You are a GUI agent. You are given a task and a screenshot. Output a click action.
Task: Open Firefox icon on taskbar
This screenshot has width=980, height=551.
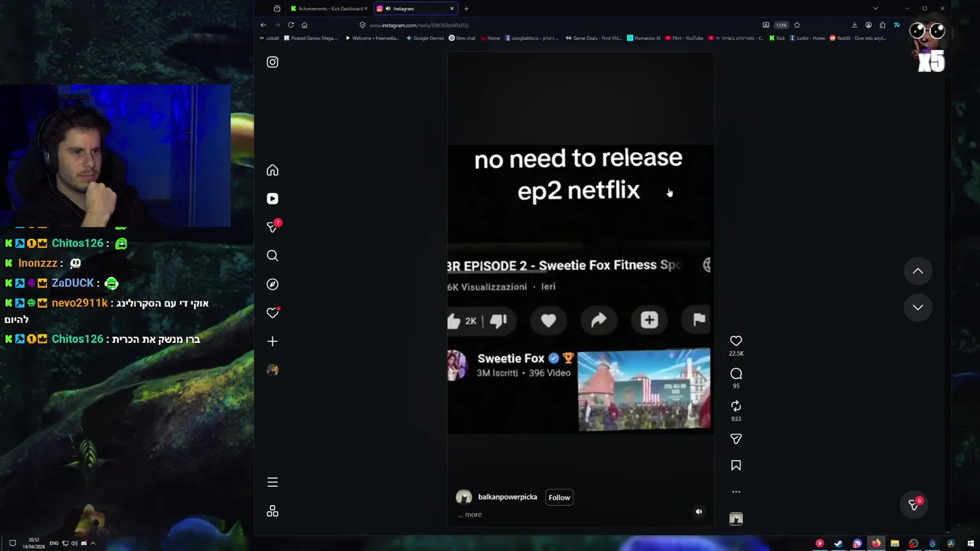pos(876,543)
